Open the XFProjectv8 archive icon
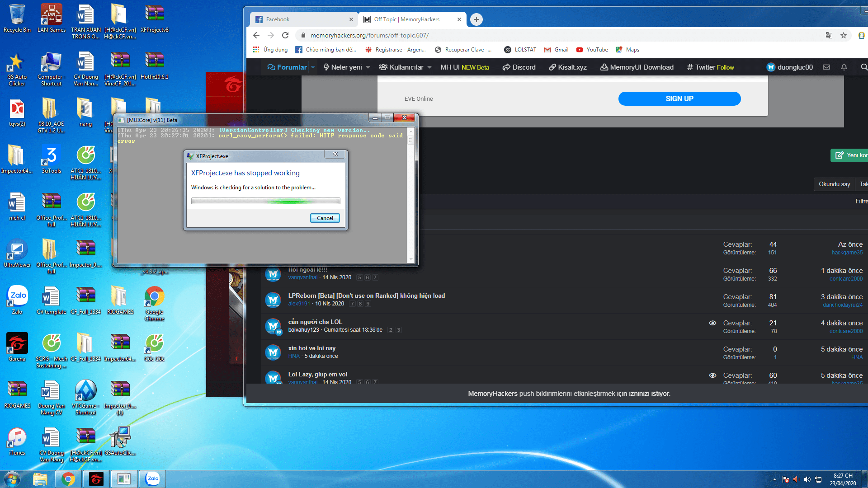This screenshot has height=488, width=868. [154, 18]
